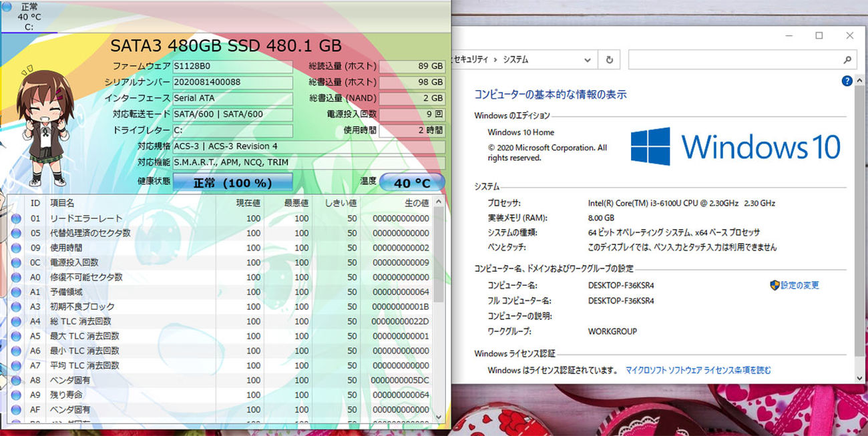The height and width of the screenshot is (436, 868).
Task: Click the 対応機能 S.M.A.R.T., APM, NCQ, TRIM field
Action: pyautogui.click(x=309, y=163)
